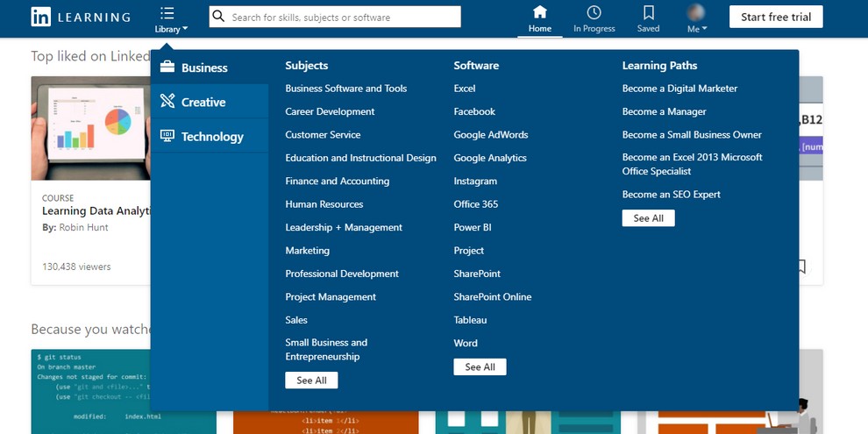Open Become an Excel 2013 Specialist path

pyautogui.click(x=692, y=165)
